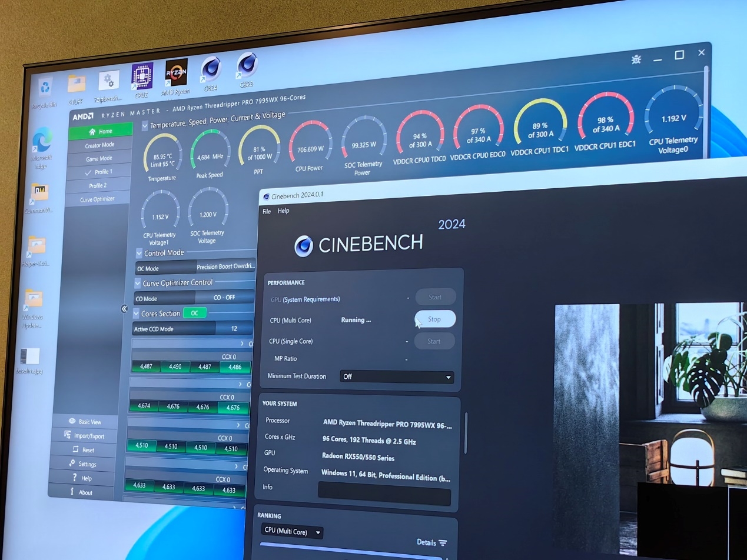This screenshot has height=560, width=747.
Task: Select Profile 2 in Ryzen Master
Action: click(x=98, y=186)
